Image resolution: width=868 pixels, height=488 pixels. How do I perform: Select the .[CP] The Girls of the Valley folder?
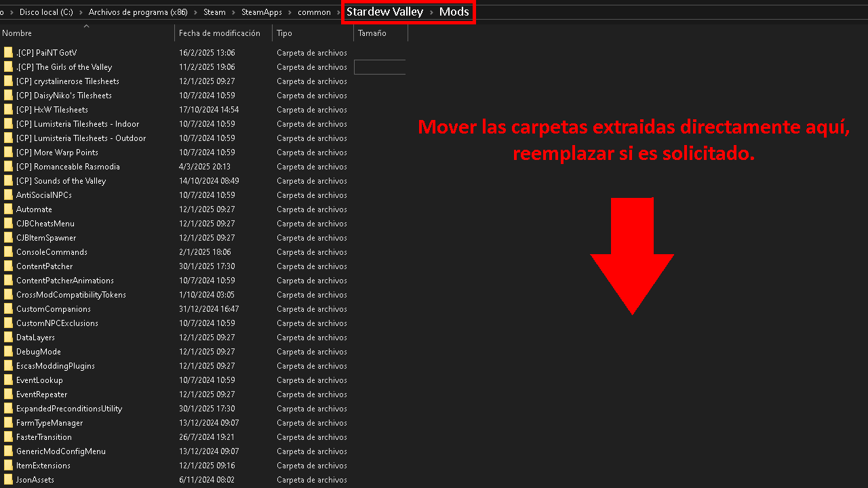click(64, 67)
